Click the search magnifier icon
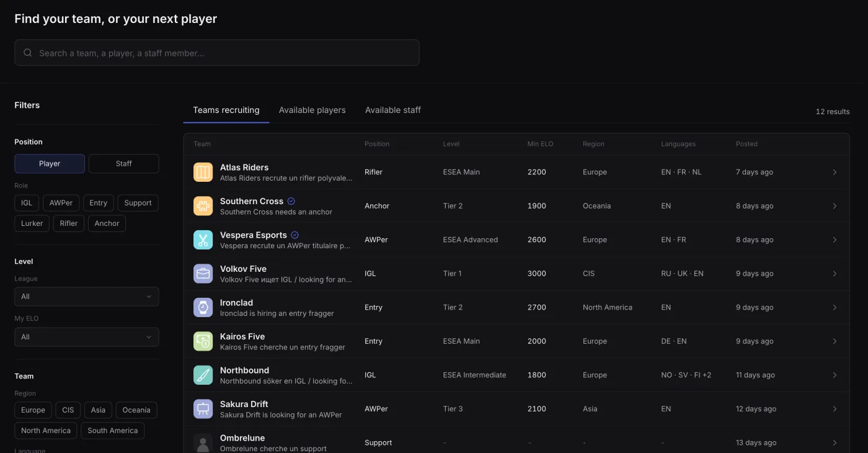 point(28,53)
